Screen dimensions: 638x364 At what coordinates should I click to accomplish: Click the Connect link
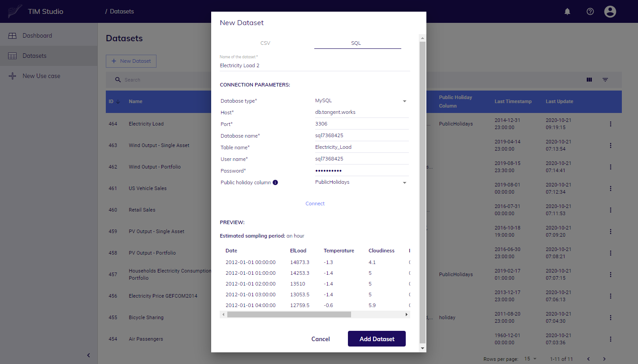point(315,204)
